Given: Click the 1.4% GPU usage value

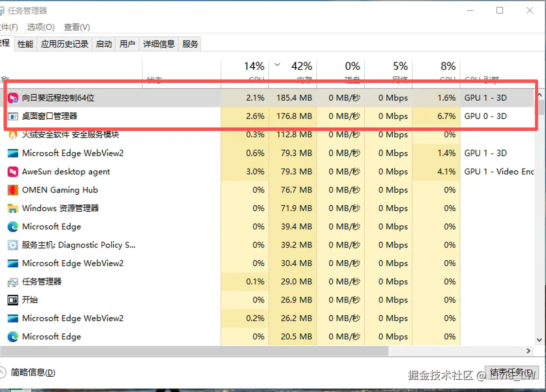Looking at the screenshot, I should 447,153.
